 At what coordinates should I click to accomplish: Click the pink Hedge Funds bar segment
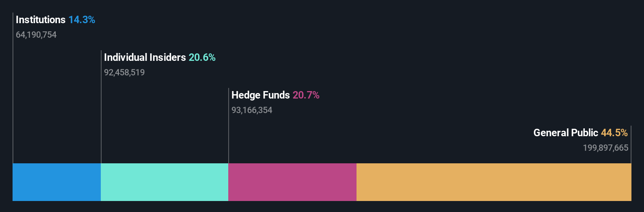coord(292,182)
